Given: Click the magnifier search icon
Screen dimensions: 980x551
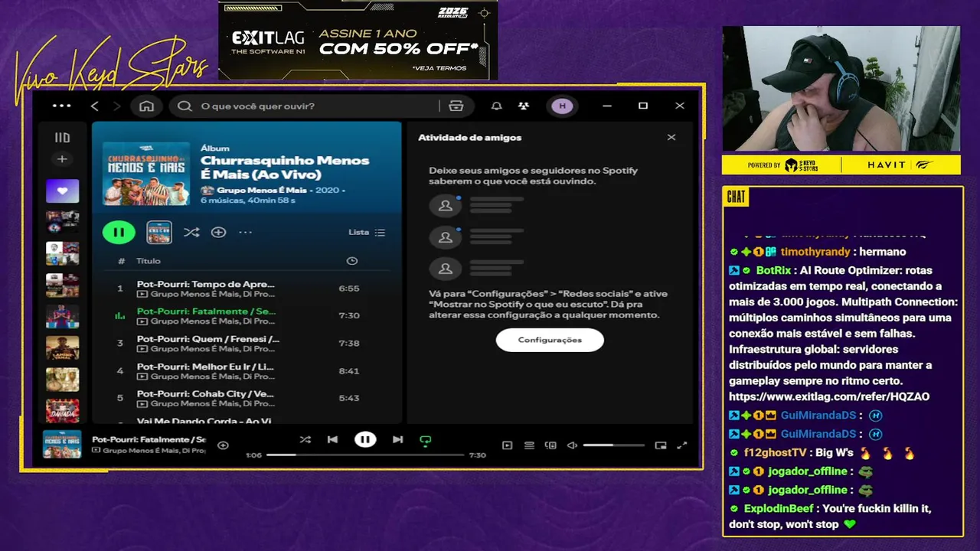Looking at the screenshot, I should click(x=185, y=106).
